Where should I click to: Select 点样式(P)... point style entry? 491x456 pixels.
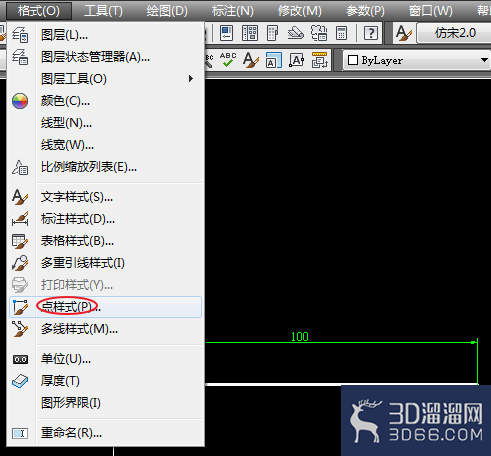click(105, 307)
